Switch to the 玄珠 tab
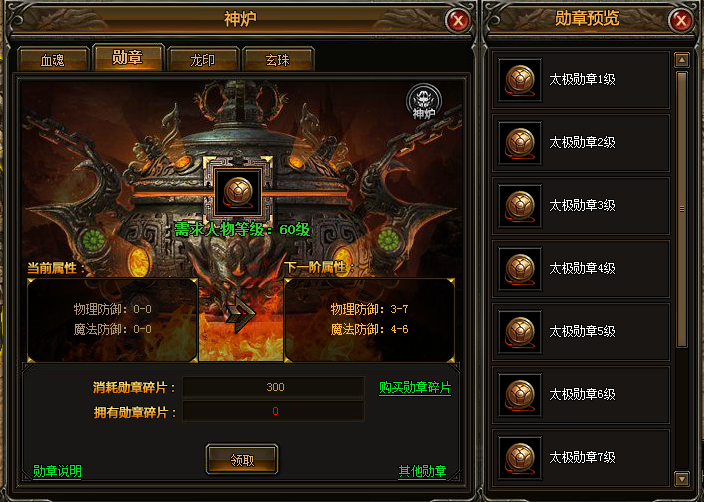 [278, 59]
